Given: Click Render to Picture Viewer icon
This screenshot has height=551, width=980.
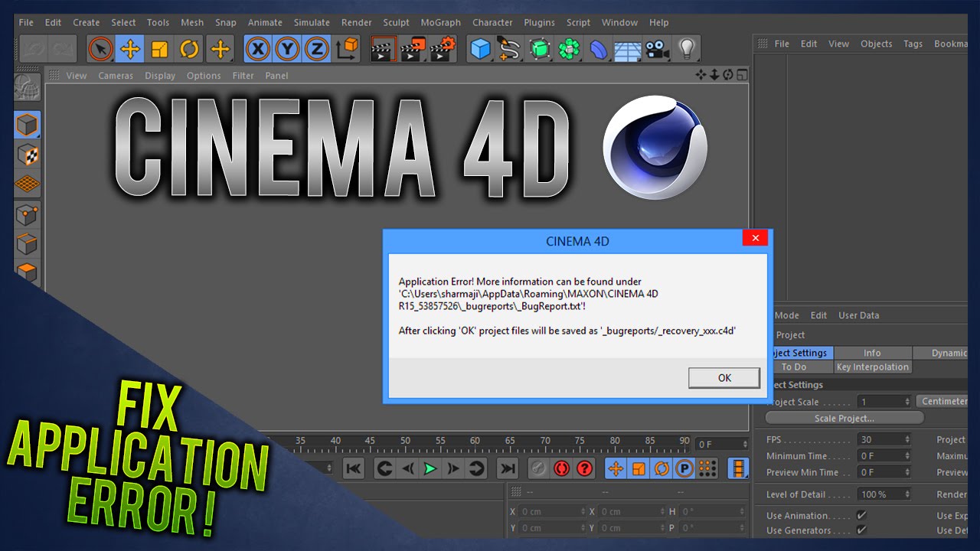Looking at the screenshot, I should point(413,50).
